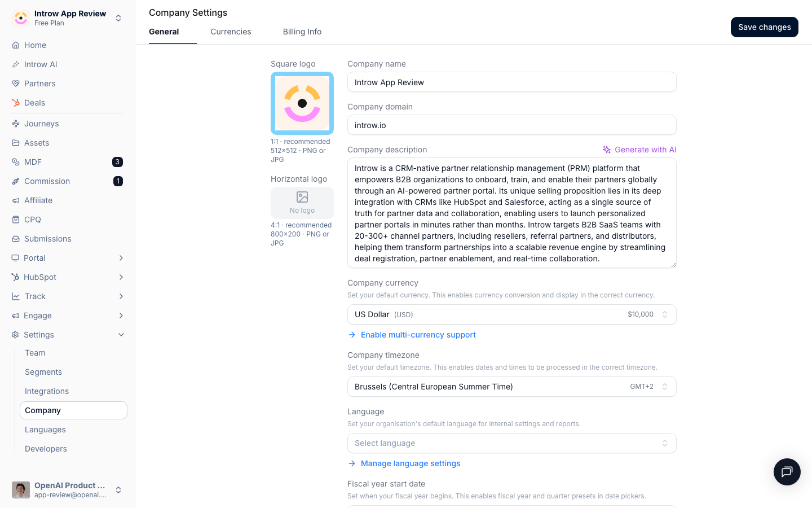Select Company in settings menu
Screen dimensions: 812x508
[x=73, y=410]
